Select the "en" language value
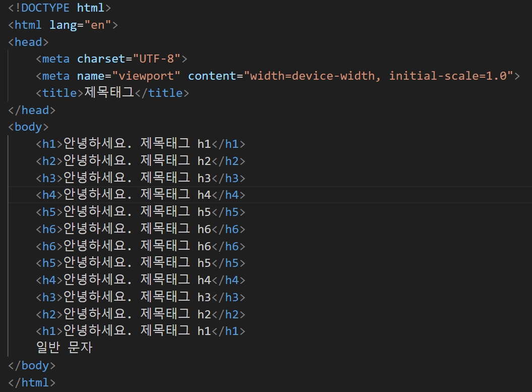Image resolution: width=532 pixels, height=392 pixels. 98,25
